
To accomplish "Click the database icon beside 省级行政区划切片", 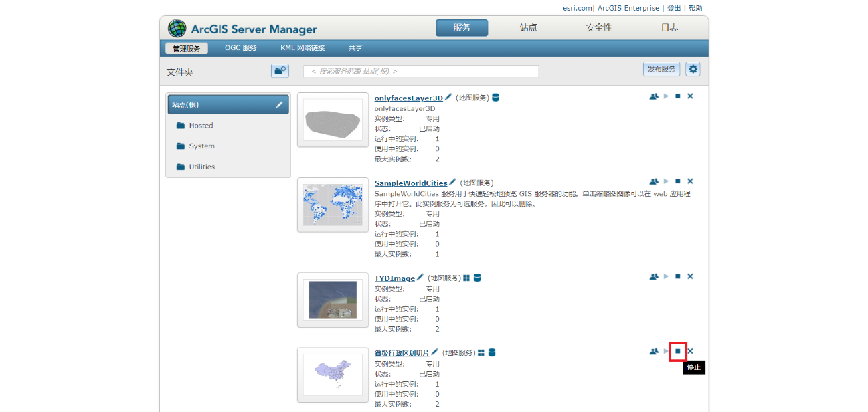I will [492, 352].
